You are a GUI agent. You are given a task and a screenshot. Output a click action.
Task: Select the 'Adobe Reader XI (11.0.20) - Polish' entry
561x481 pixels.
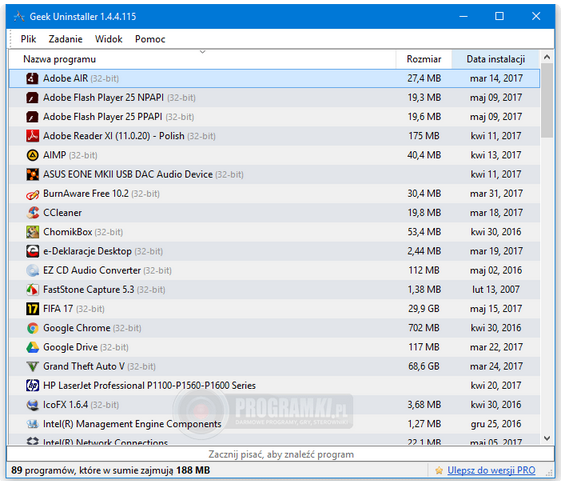click(114, 136)
